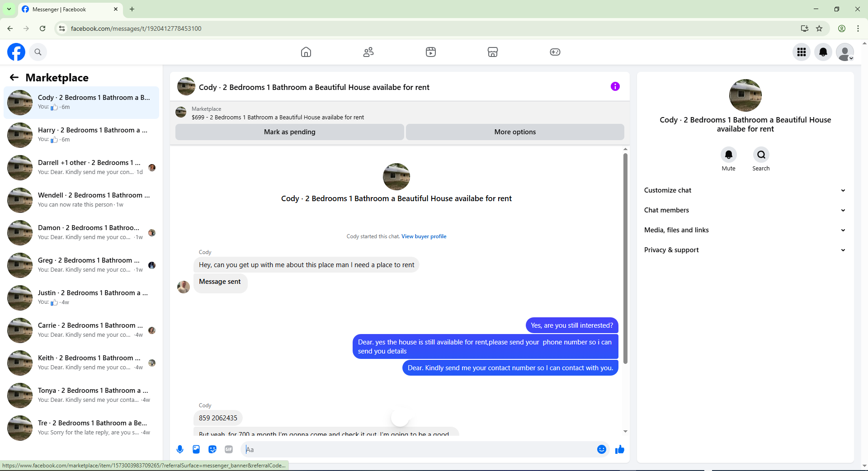Expand Privacy & support section
Screen dimensions: 868x471
(x=745, y=250)
